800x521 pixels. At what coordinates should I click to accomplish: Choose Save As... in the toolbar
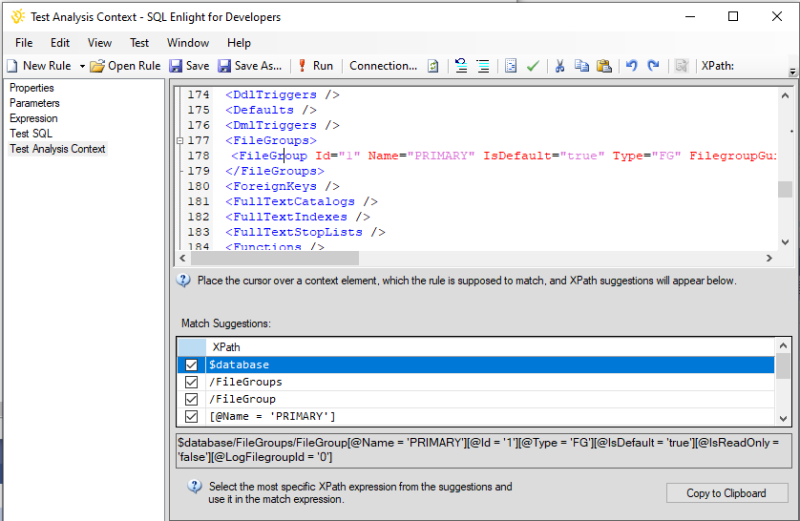click(250, 66)
